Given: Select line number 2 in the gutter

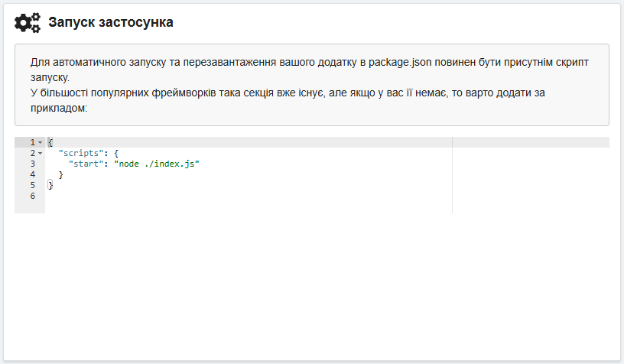Looking at the screenshot, I should point(32,154).
